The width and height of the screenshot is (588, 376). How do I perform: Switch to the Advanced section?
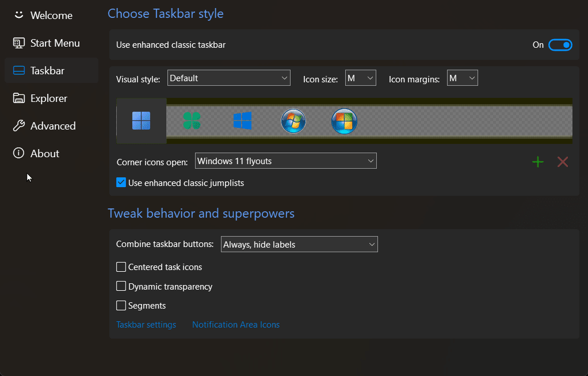[53, 126]
